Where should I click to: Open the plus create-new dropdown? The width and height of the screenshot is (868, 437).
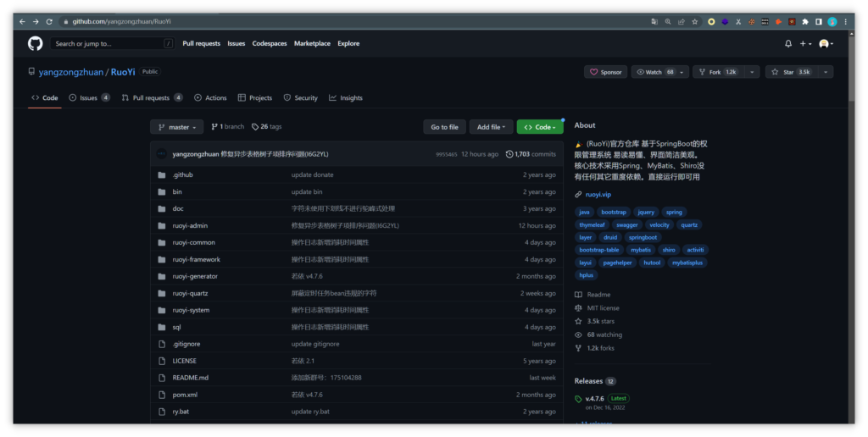[x=805, y=44]
